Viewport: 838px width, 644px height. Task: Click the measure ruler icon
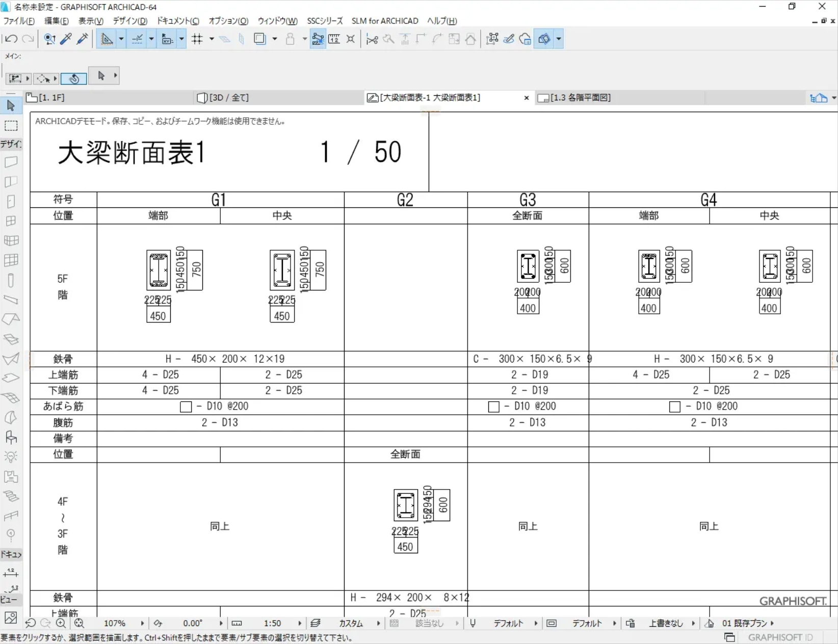coord(334,39)
